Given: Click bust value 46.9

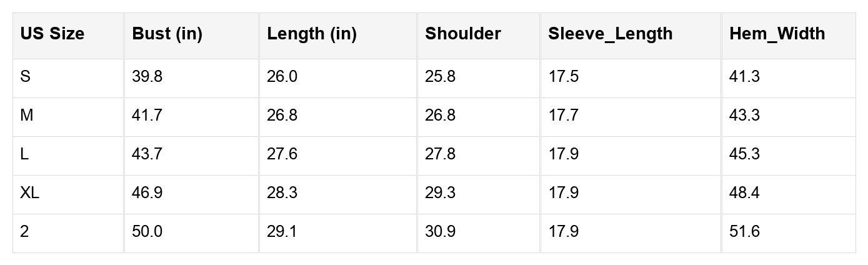Looking at the screenshot, I should point(147,193).
